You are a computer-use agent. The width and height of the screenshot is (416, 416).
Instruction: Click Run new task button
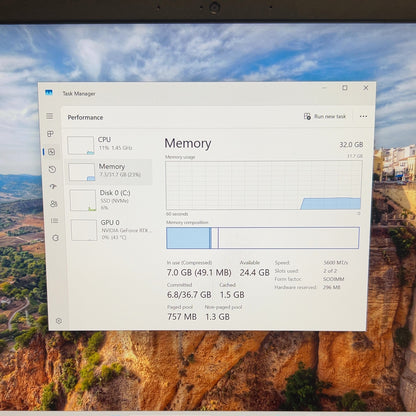[325, 116]
